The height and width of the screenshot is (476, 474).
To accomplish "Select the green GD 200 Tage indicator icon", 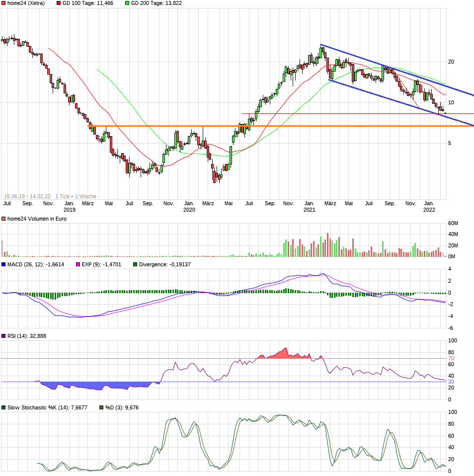I will click(x=128, y=3).
